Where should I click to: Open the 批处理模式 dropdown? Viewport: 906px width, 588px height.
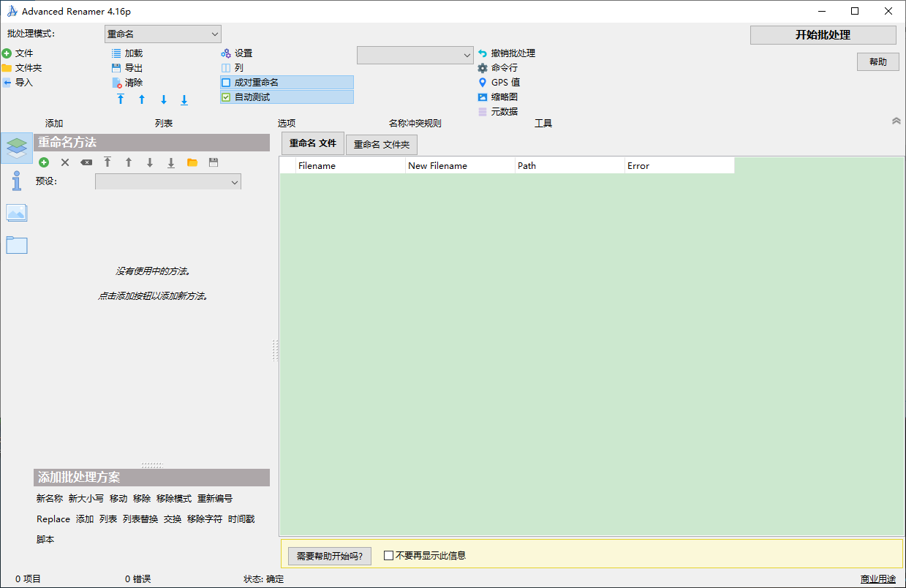pos(162,34)
